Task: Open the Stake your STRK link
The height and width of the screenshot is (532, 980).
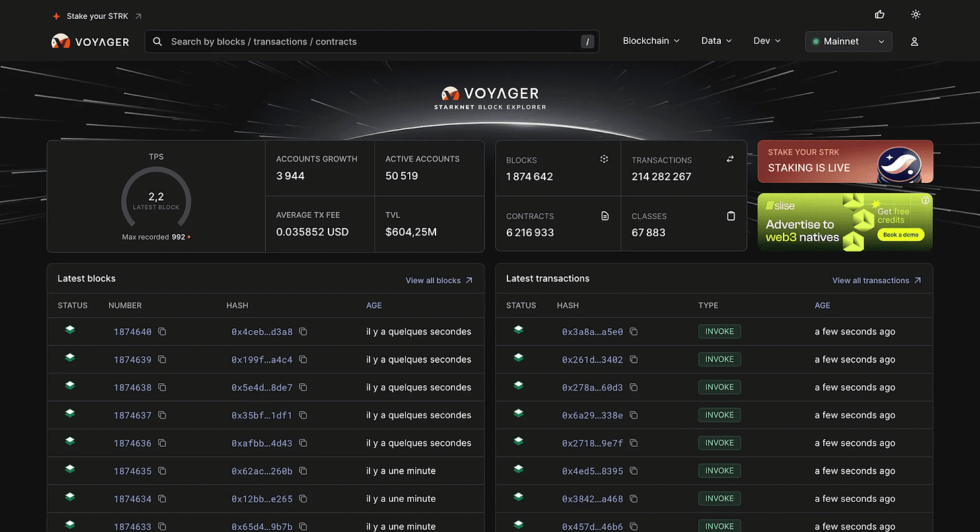Action: [x=97, y=16]
